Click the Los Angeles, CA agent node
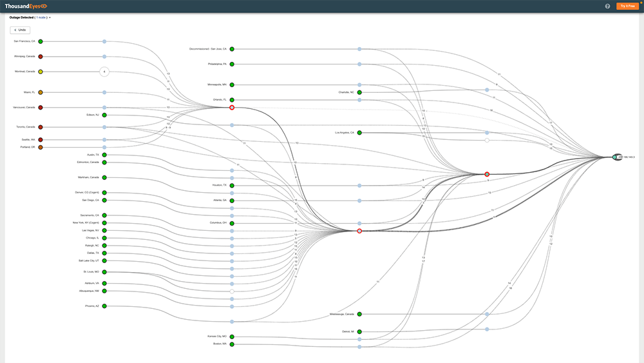644x363 pixels. (360, 133)
